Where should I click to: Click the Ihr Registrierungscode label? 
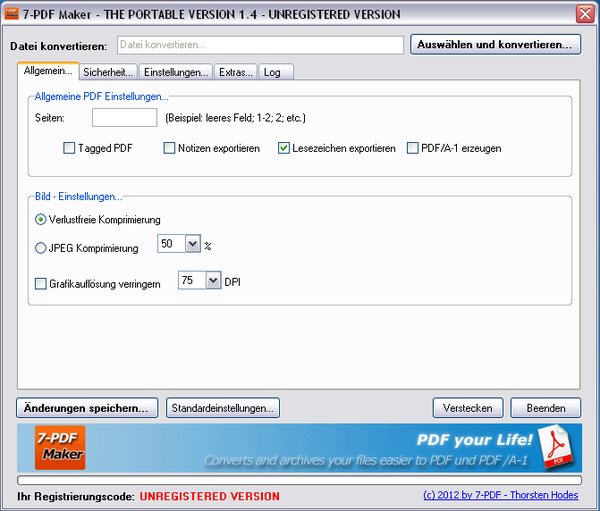pyautogui.click(x=76, y=497)
